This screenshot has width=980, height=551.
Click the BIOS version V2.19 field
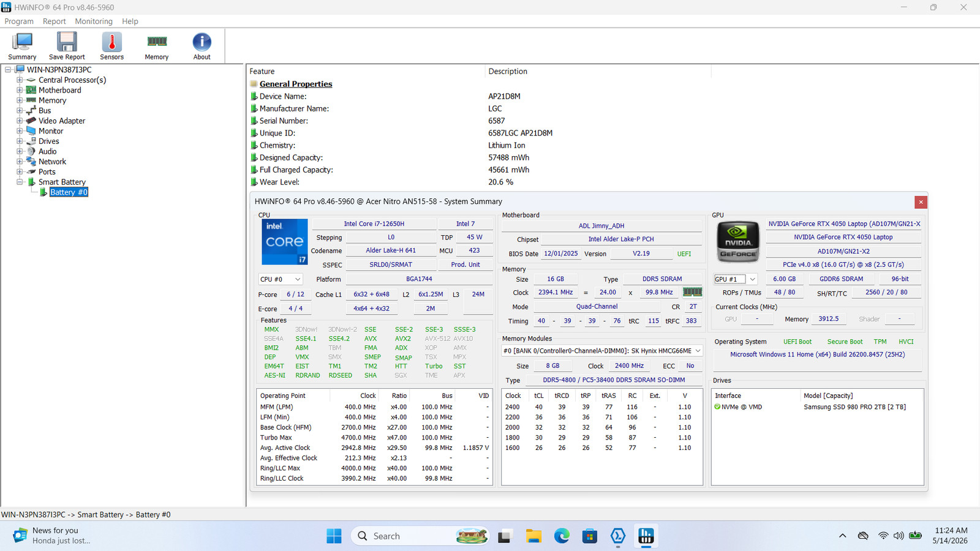click(641, 253)
